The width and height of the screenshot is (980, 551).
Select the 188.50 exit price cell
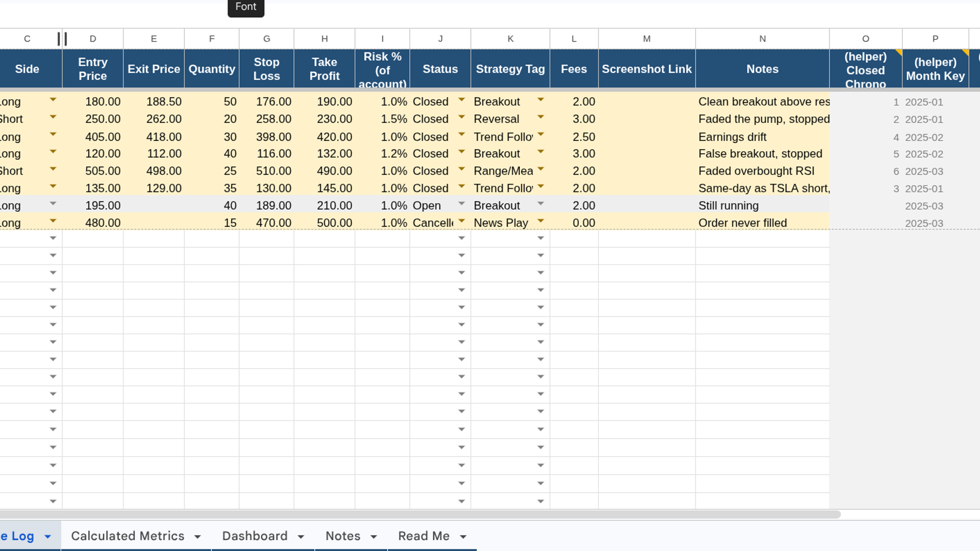click(154, 101)
